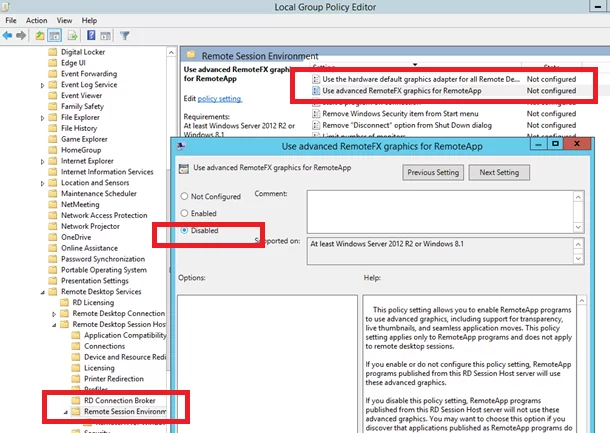
Task: Click the tree pane scroll up arrow
Action: 171,52
